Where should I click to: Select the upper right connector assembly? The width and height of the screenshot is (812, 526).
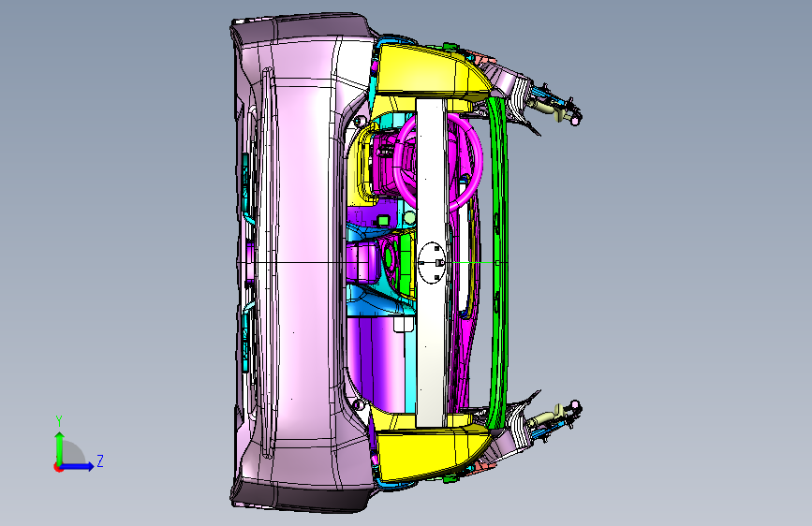click(554, 106)
